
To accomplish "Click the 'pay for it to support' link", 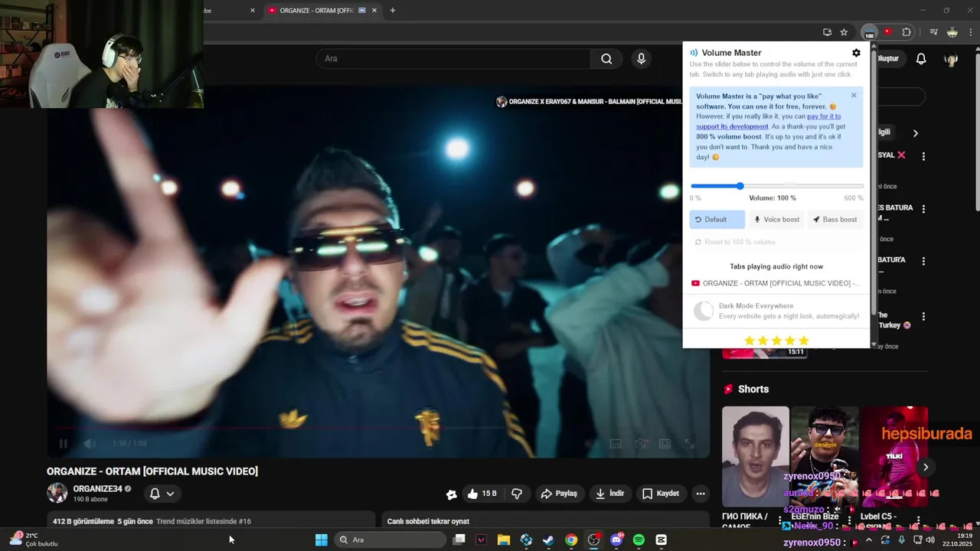I will [x=768, y=121].
